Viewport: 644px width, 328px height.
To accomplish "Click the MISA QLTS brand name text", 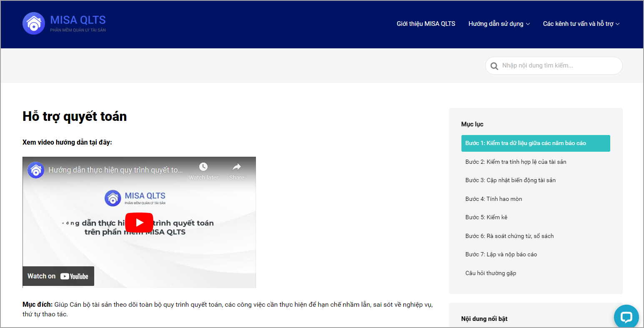I will 78,20.
